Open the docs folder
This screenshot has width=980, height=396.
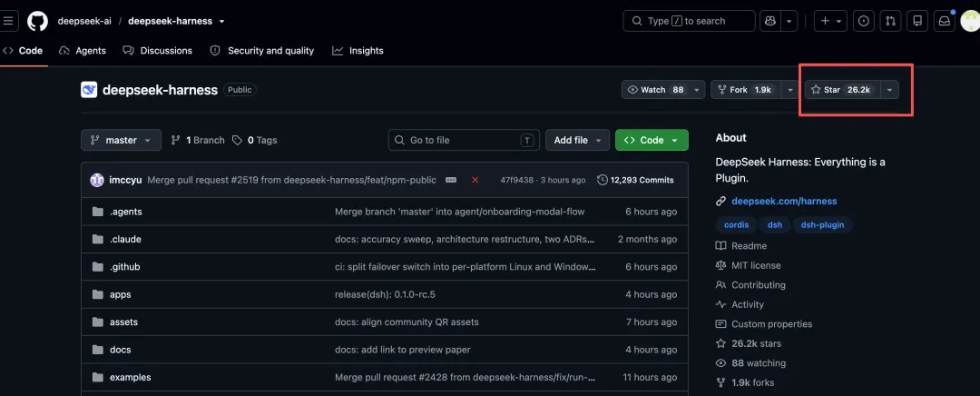coord(120,350)
